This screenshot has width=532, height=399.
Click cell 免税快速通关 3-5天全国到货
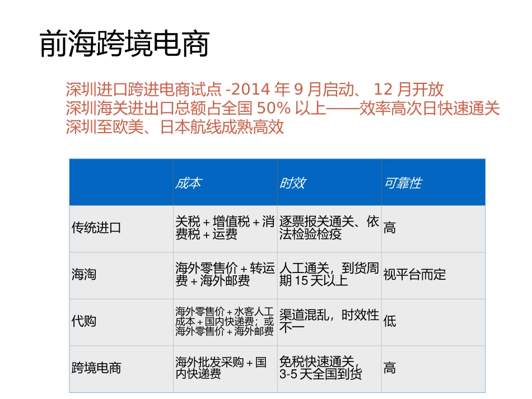[x=329, y=369]
